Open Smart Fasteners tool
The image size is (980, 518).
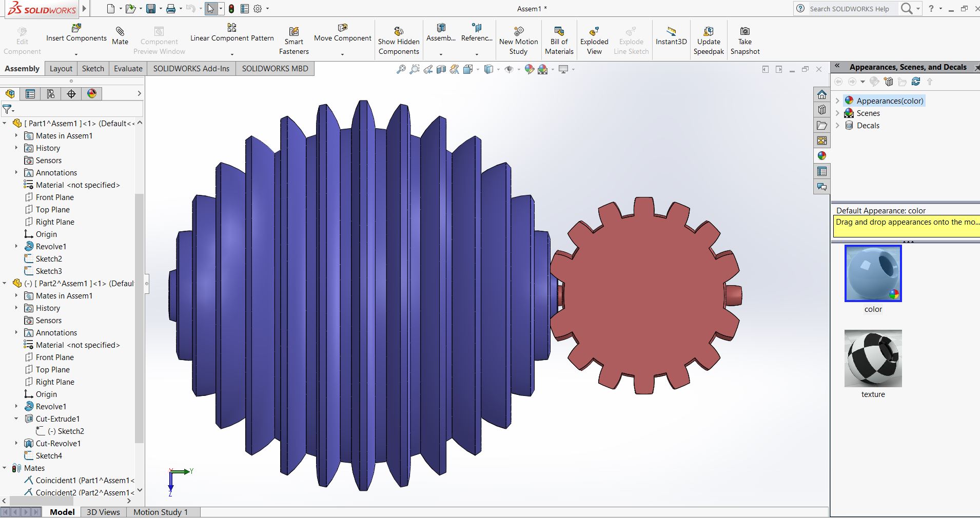[x=294, y=41]
